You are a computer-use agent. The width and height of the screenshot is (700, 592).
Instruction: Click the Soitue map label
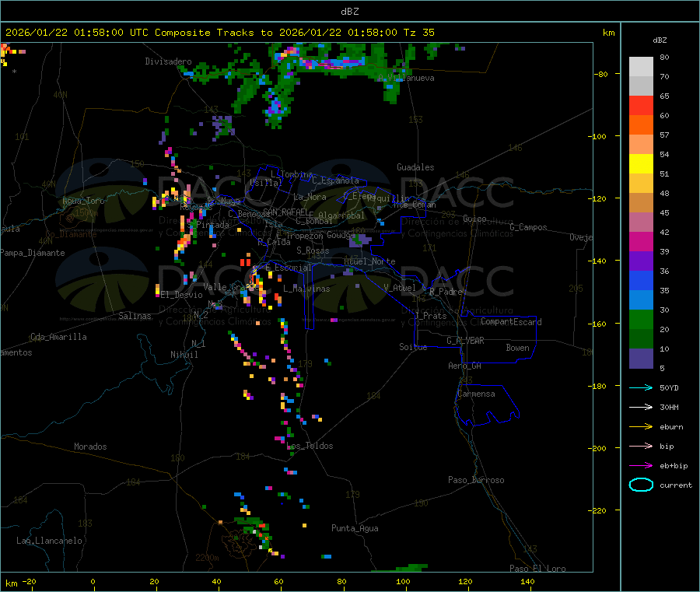tap(413, 347)
